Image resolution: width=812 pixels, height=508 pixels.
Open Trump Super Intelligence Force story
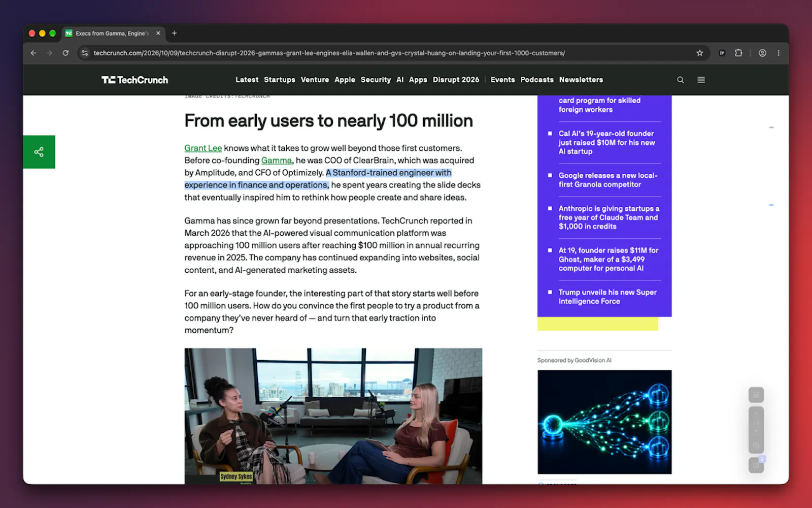[x=607, y=297]
